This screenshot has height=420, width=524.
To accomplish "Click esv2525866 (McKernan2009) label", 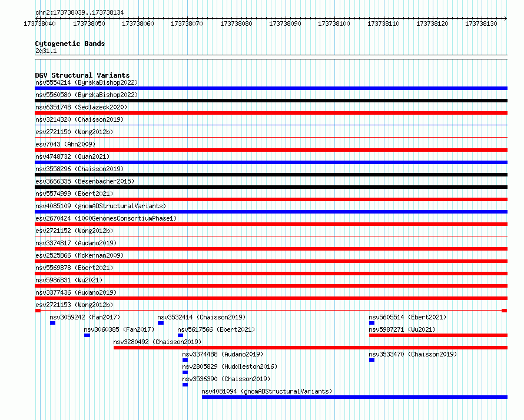I will tap(79, 255).
